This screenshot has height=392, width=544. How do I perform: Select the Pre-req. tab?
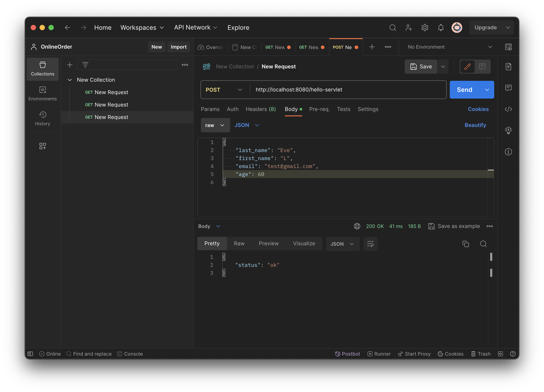(x=319, y=109)
